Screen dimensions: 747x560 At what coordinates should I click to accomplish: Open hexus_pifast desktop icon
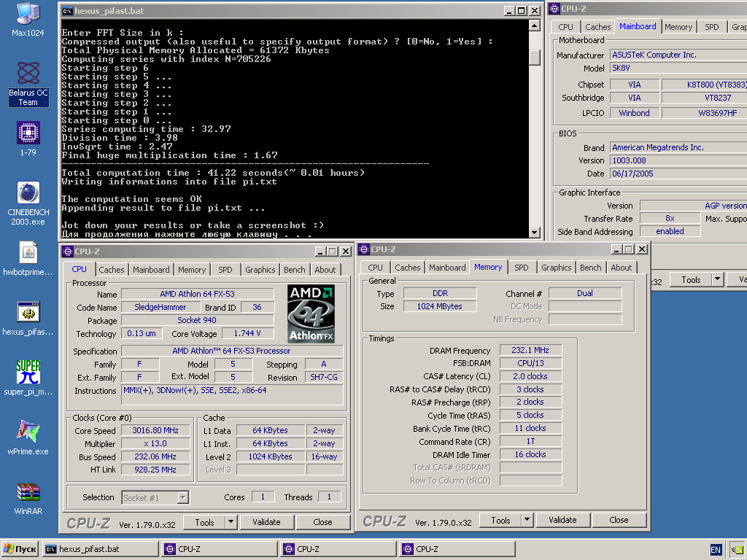(28, 318)
